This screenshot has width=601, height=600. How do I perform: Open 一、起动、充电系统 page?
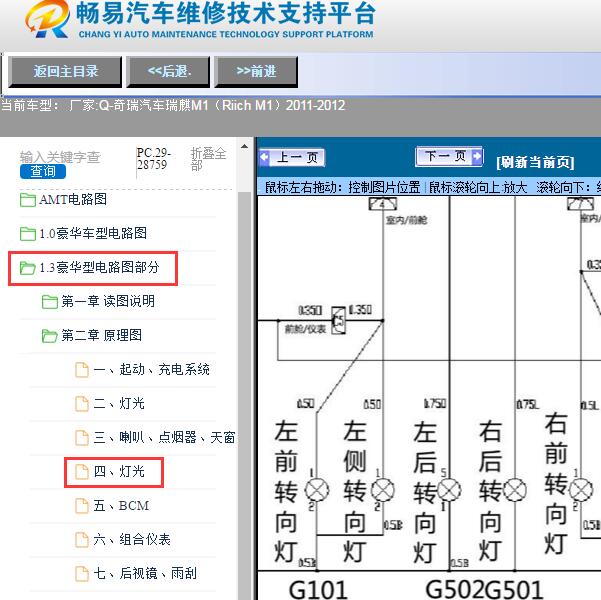coord(151,369)
